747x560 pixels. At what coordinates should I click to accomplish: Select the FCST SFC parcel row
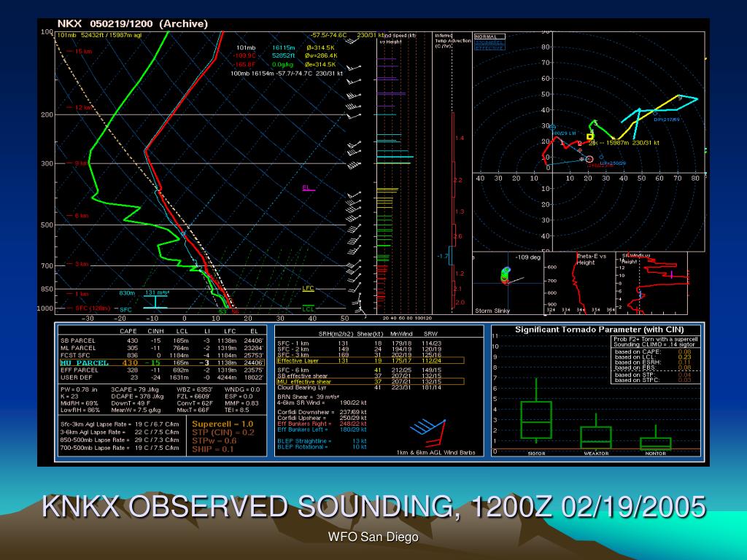[x=161, y=355]
